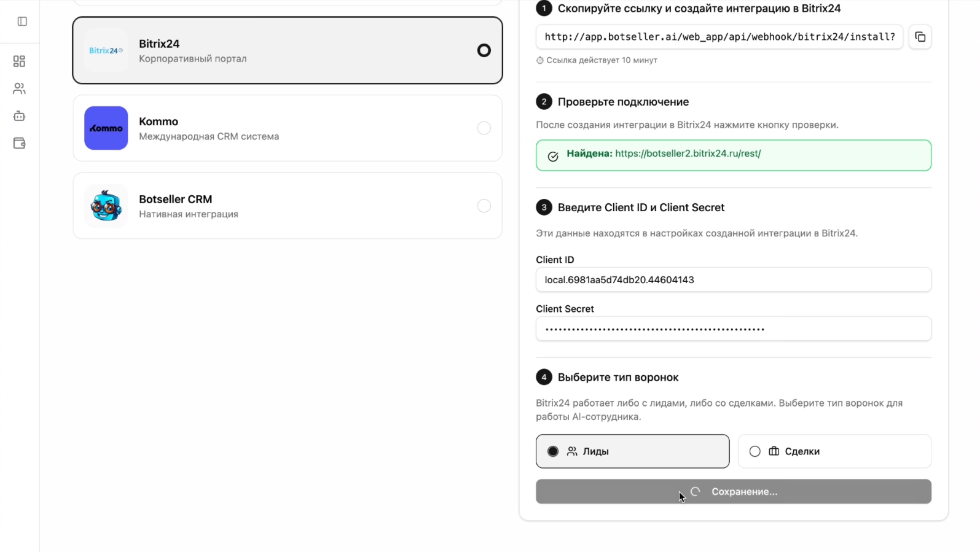Viewport: 980px width, 552px height.
Task: Click the Client Secret field
Action: coord(732,328)
